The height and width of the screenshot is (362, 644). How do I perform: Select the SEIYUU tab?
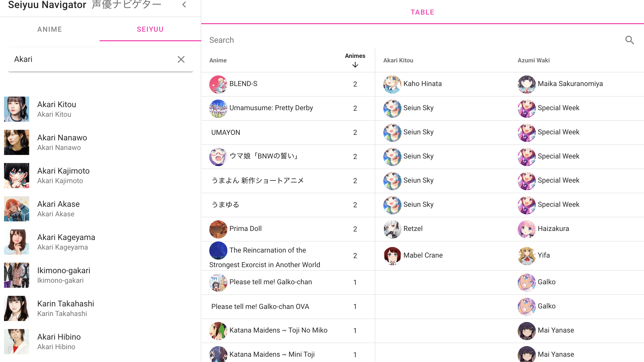[150, 29]
